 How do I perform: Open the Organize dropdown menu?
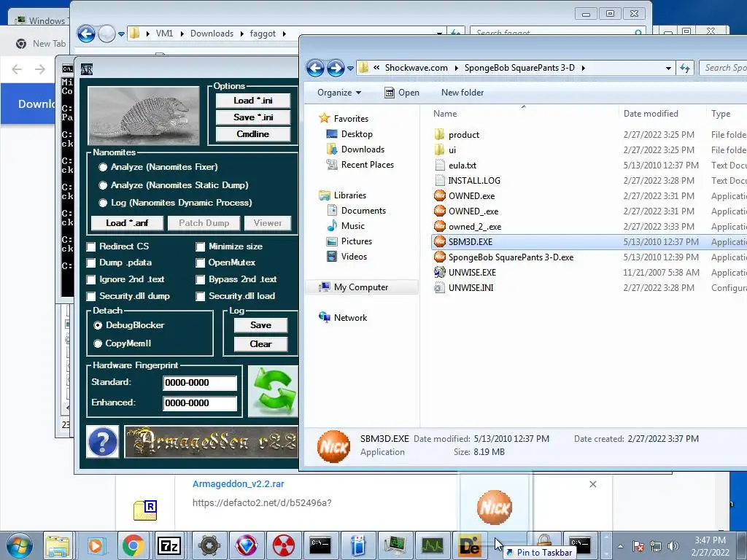[339, 93]
